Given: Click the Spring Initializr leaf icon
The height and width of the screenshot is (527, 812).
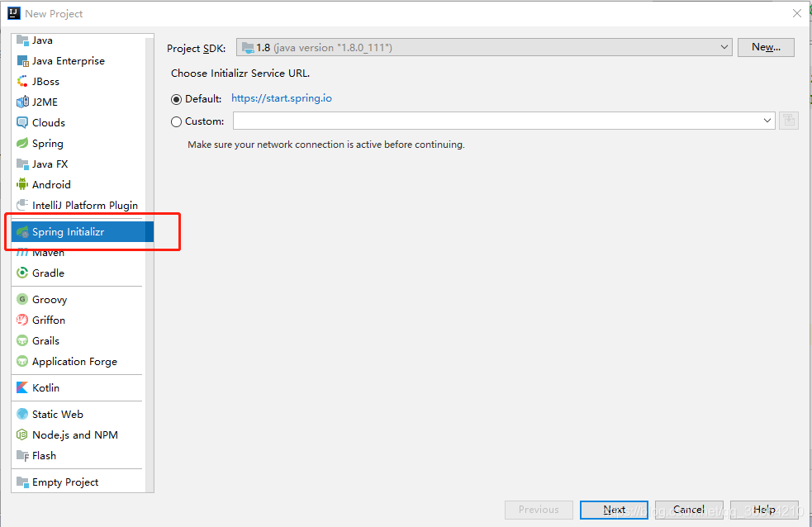Looking at the screenshot, I should pyautogui.click(x=22, y=232).
